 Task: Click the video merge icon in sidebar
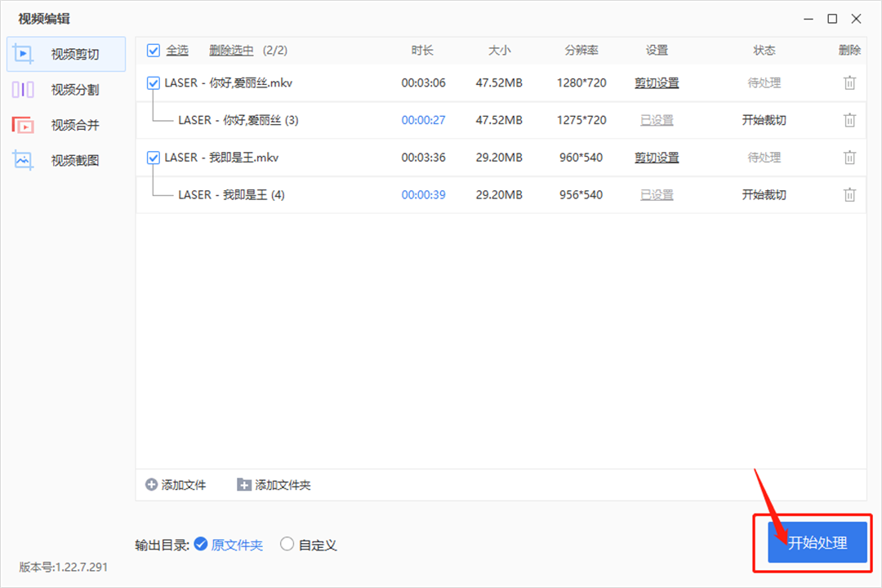tap(23, 125)
